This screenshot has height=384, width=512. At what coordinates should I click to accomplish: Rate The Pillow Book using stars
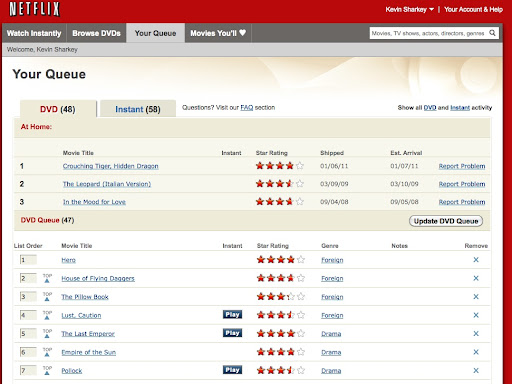(x=281, y=296)
